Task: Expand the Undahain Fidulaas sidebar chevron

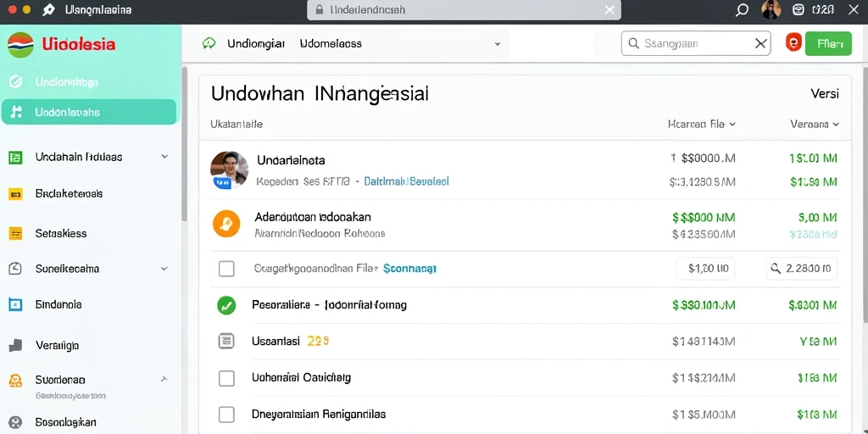Action: 164,157
